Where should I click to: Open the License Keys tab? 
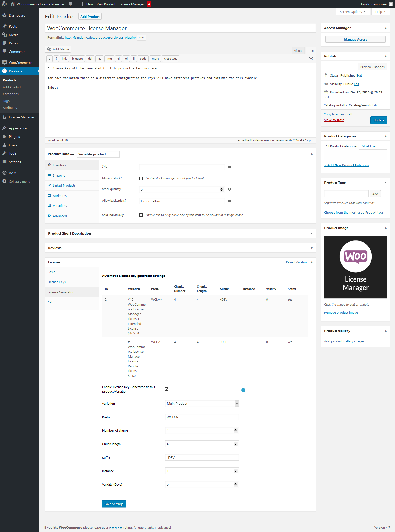pyautogui.click(x=72, y=282)
